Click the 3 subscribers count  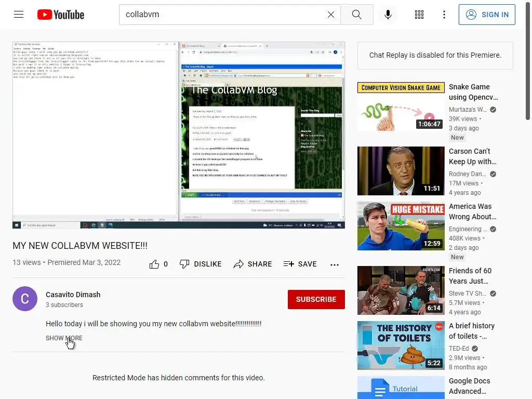(x=64, y=304)
